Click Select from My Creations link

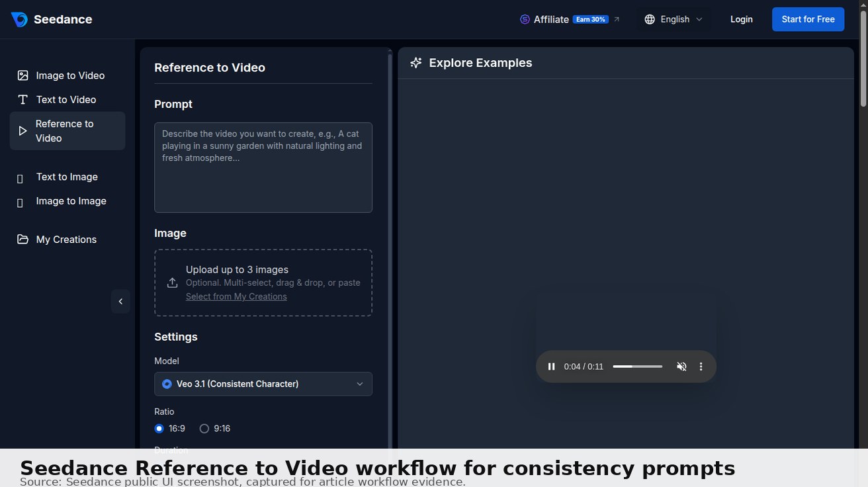tap(236, 296)
